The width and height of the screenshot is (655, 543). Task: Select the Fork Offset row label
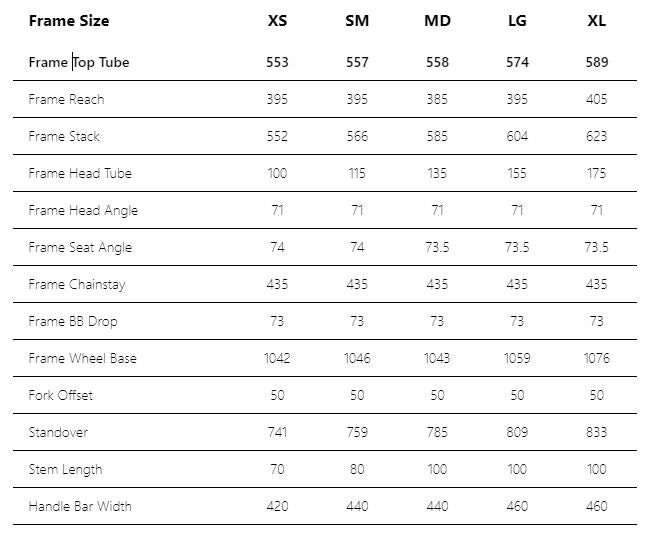click(61, 395)
